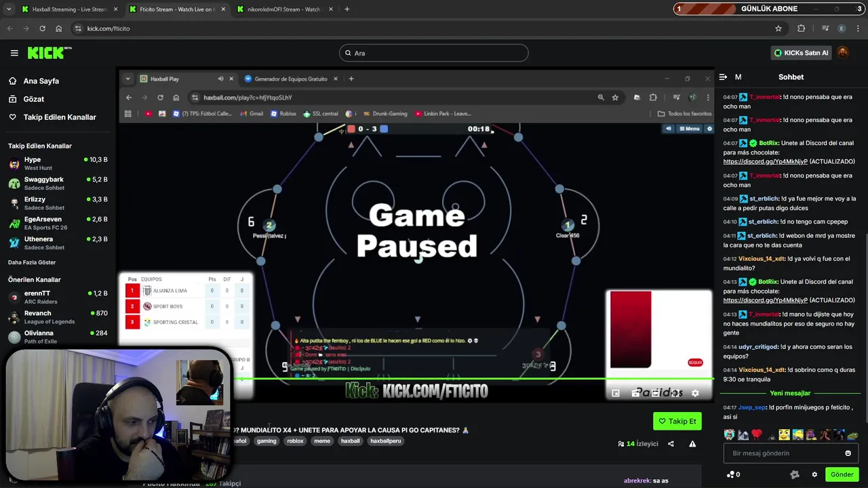This screenshot has height=488, width=868.
Task: Open recommended channel erennTT
Action: click(x=58, y=297)
